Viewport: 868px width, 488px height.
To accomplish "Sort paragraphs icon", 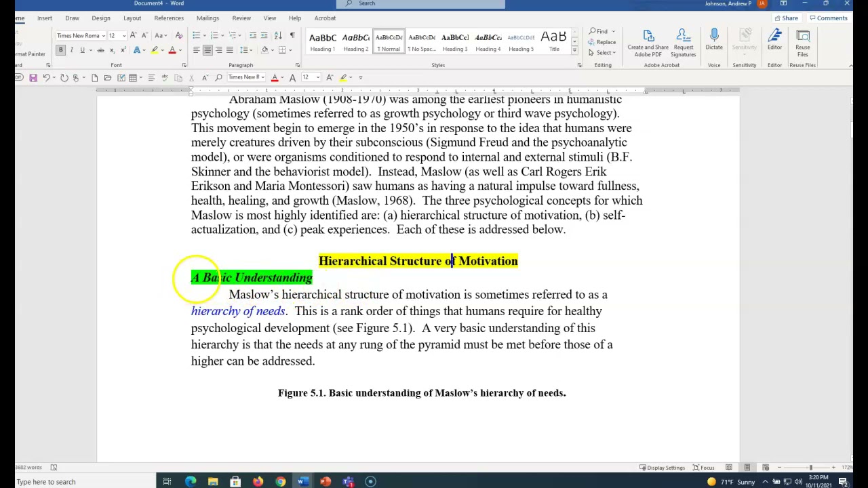I will coord(279,35).
